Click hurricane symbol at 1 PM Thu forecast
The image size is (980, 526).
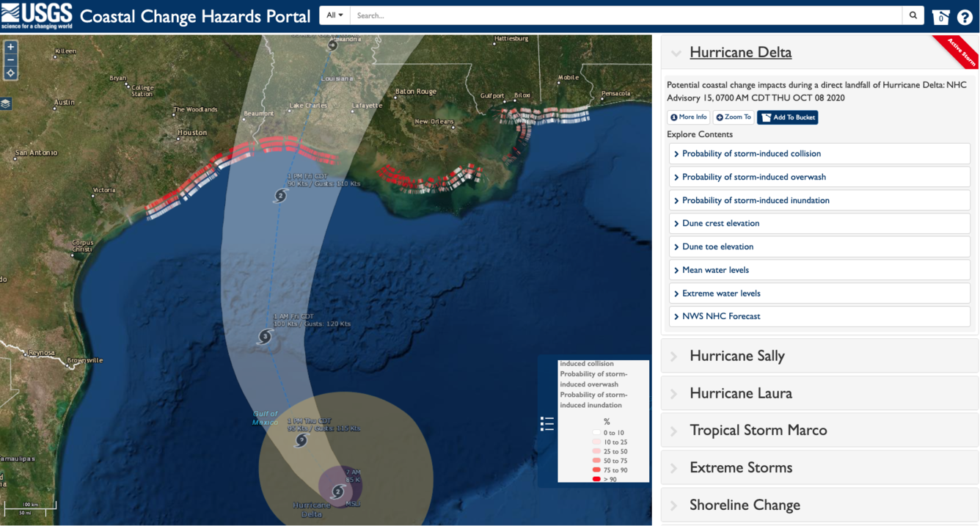point(301,440)
